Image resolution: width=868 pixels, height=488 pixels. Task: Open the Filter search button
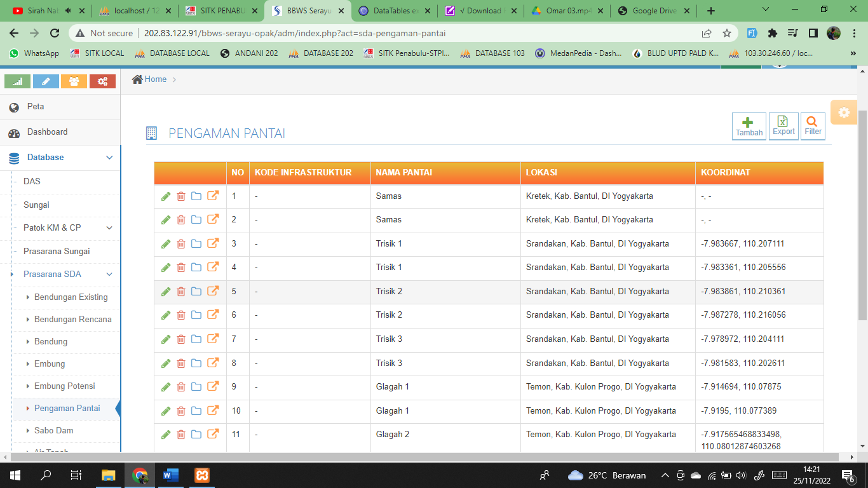click(x=813, y=126)
